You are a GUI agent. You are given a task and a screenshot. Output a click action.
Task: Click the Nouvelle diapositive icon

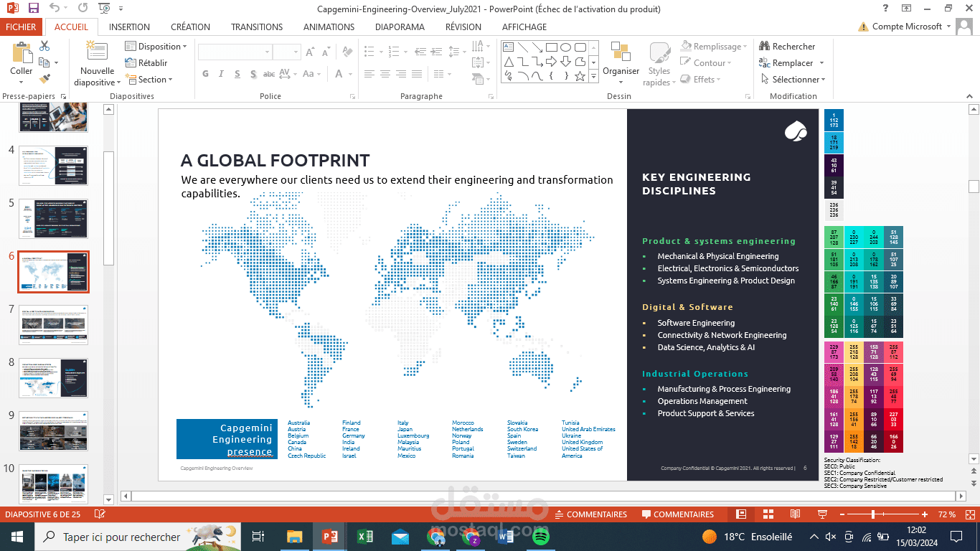point(97,52)
